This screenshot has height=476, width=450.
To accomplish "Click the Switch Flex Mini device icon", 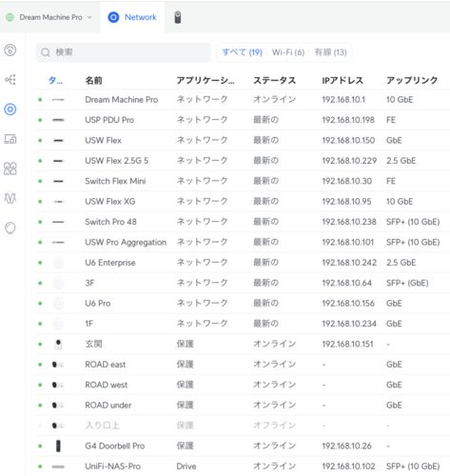I will [x=58, y=181].
